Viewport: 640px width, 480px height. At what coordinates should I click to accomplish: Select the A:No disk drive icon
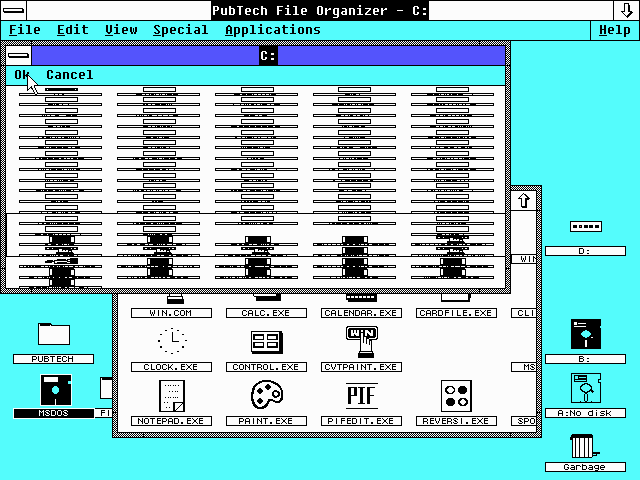(x=586, y=388)
